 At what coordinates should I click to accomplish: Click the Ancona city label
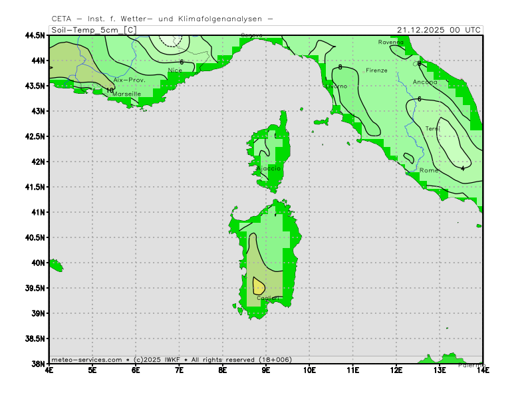point(425,82)
